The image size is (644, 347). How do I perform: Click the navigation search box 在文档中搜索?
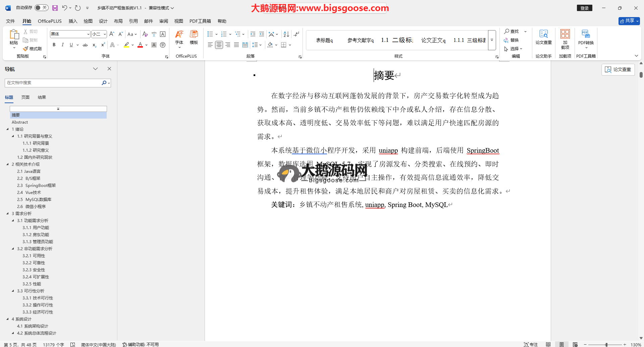pyautogui.click(x=54, y=83)
